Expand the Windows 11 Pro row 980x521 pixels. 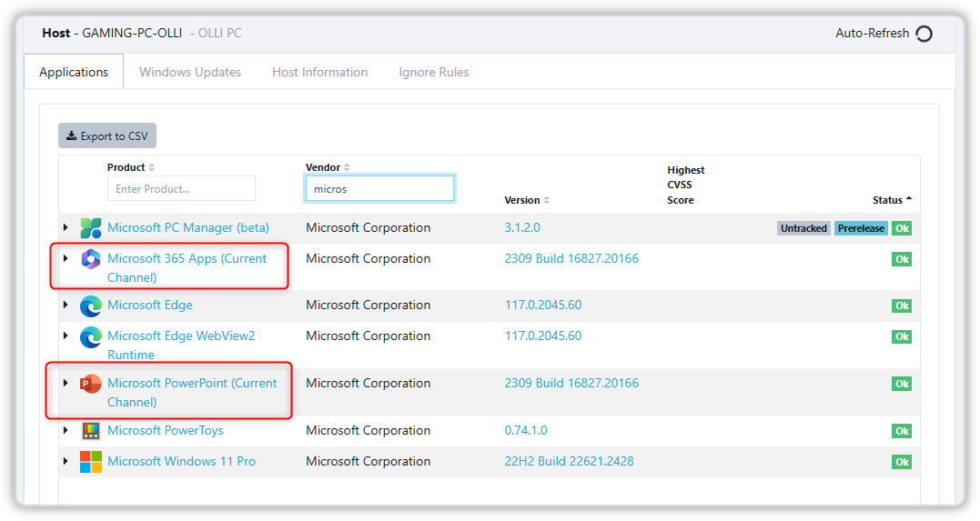65,461
